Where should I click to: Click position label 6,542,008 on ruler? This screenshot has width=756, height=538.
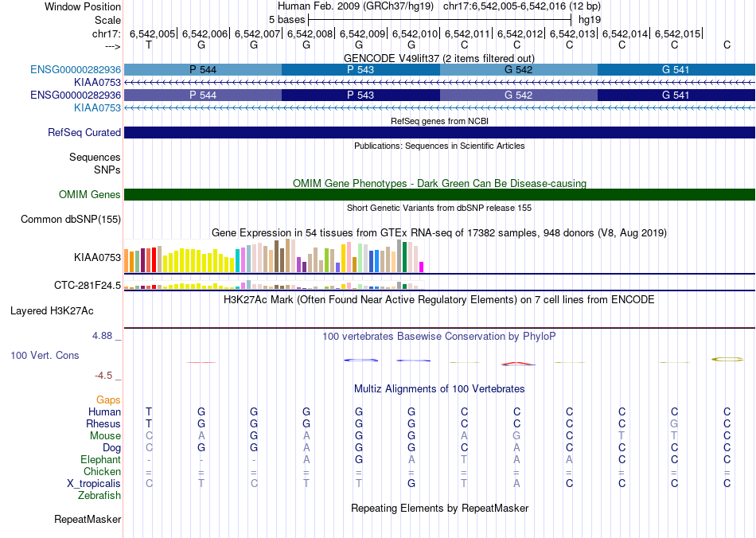(x=310, y=33)
